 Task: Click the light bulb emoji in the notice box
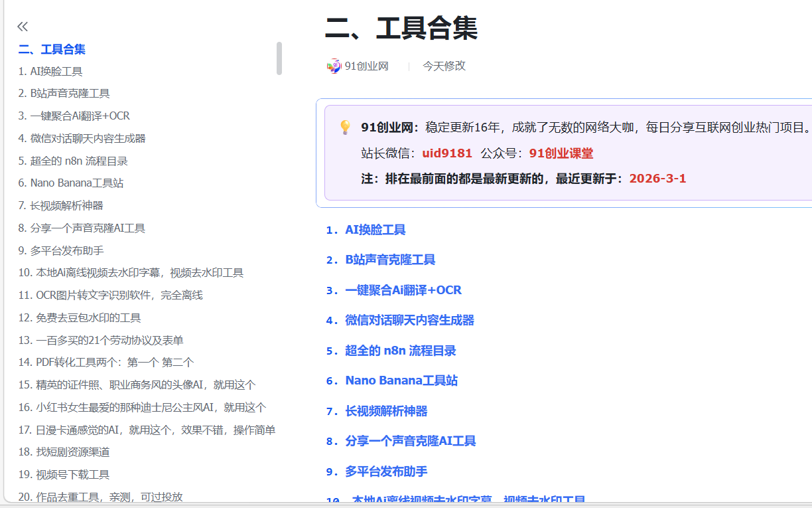pos(344,127)
